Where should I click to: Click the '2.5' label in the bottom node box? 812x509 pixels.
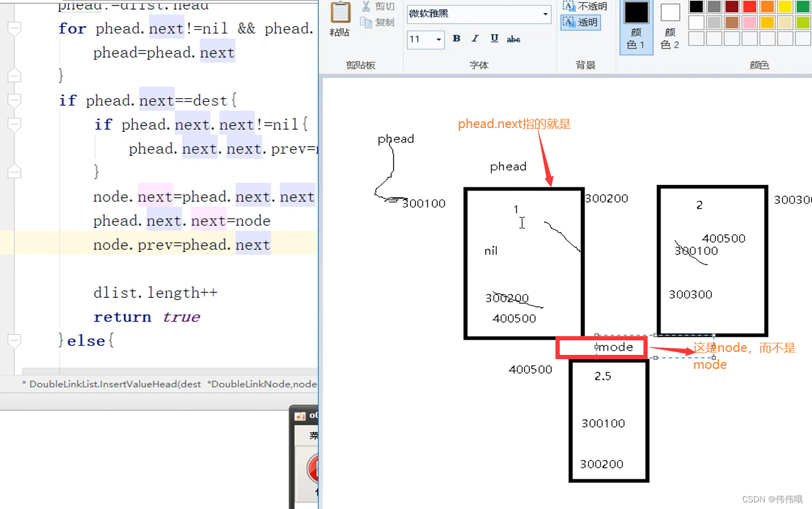603,376
